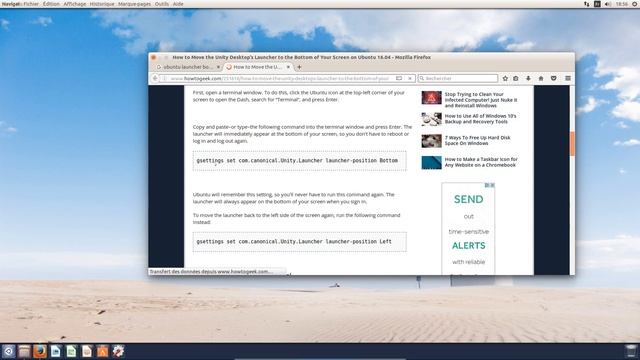Screen dimensions: 640x360
Task: Stop loading the page with X button
Action: pyautogui.click(x=410, y=78)
